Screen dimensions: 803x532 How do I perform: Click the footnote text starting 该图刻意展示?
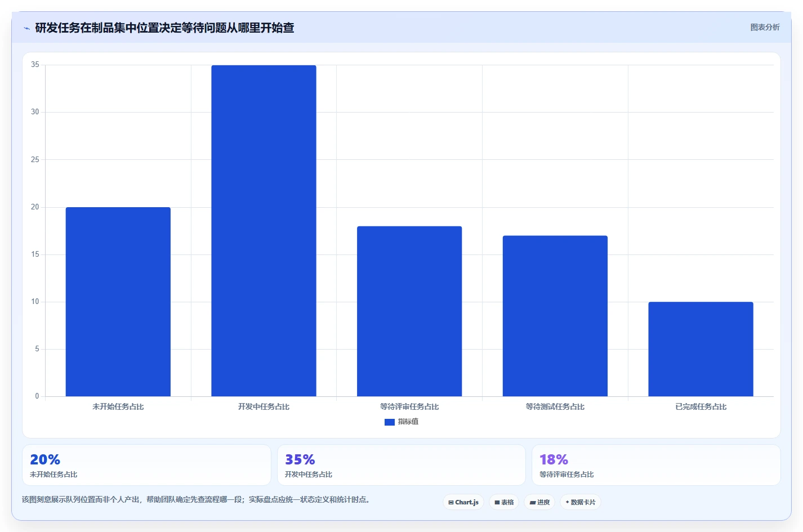tap(197, 499)
